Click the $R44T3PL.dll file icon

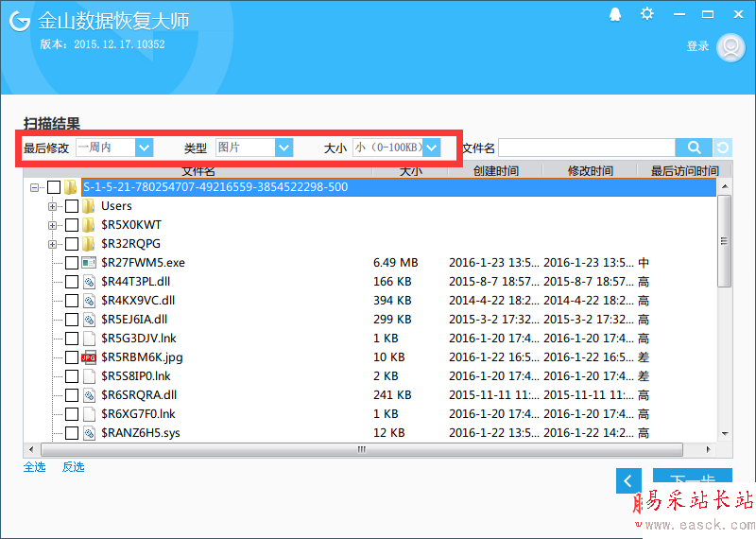click(x=89, y=282)
